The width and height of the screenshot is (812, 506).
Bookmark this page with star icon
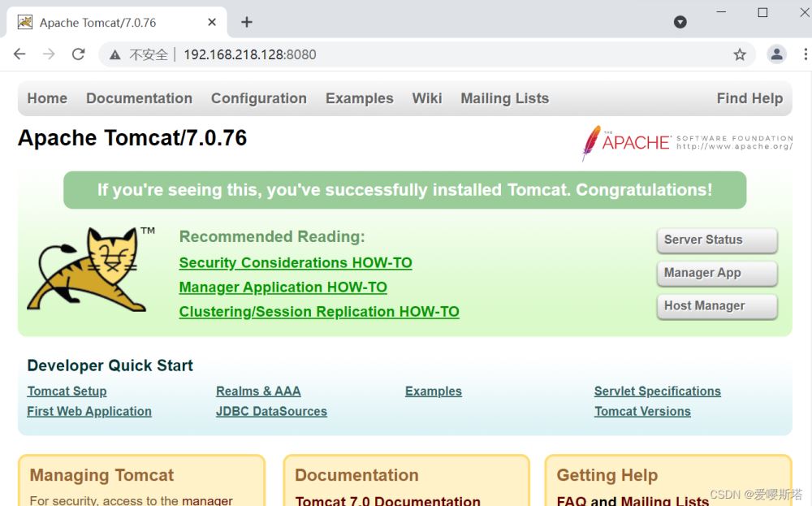tap(740, 54)
